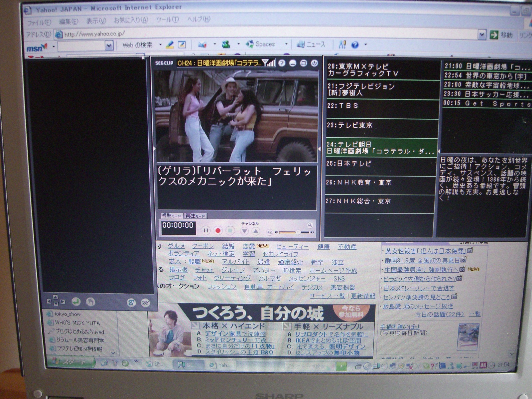Click the Windows スタート button
This screenshot has width=532, height=399.
71,362
